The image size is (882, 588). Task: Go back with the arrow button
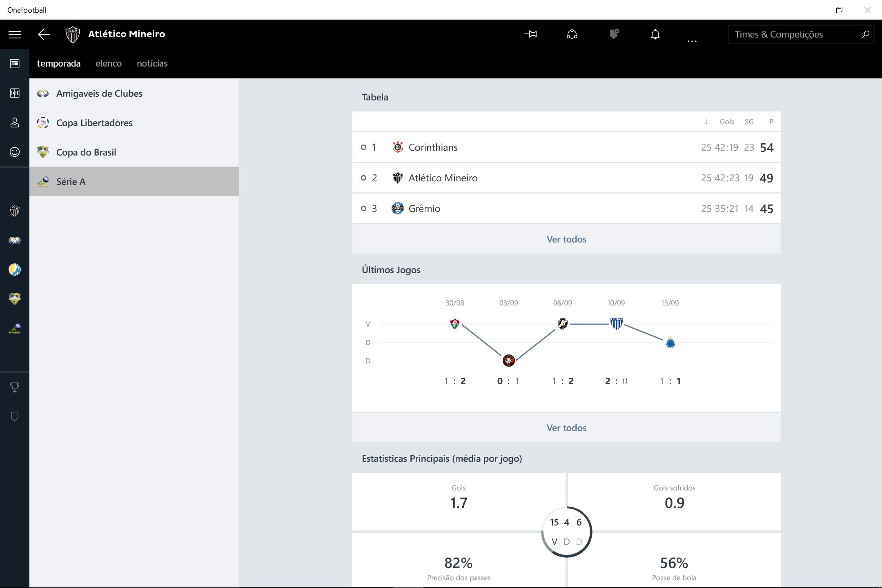[x=44, y=34]
